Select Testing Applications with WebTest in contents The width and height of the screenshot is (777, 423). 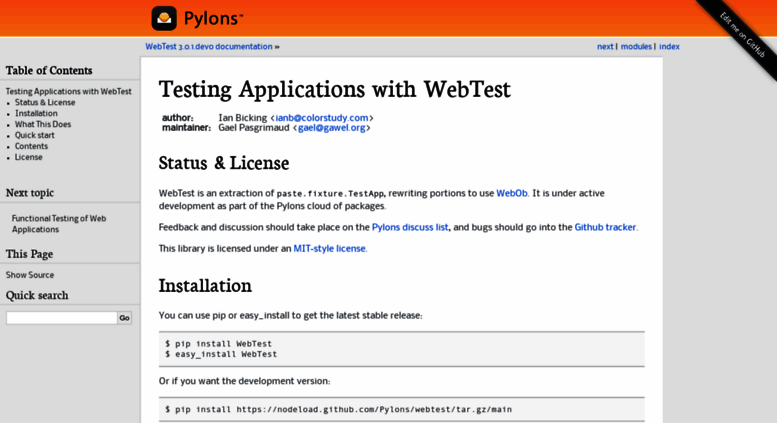coord(68,92)
